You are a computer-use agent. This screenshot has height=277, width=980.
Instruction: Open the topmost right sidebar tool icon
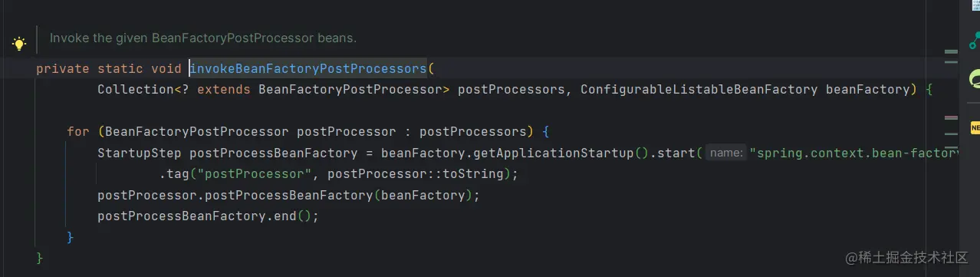click(x=975, y=5)
